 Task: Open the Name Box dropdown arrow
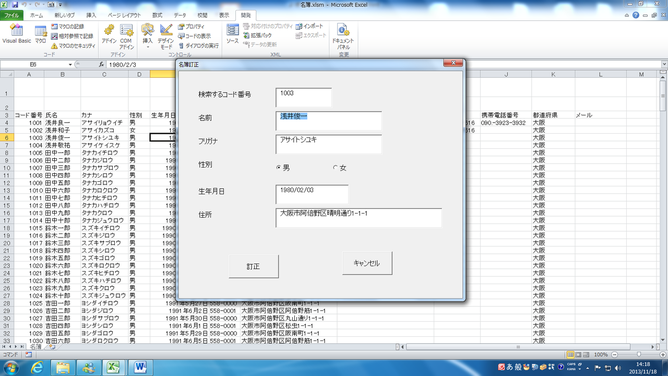[70, 65]
